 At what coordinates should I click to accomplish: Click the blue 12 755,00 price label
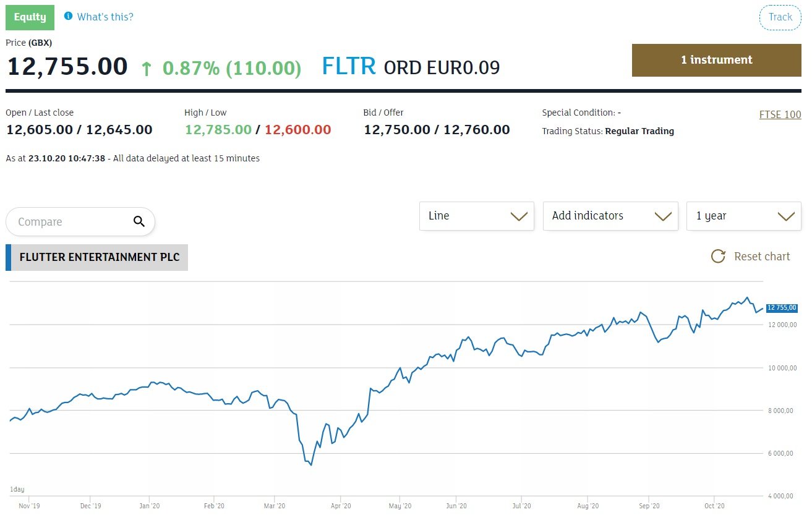pyautogui.click(x=782, y=307)
